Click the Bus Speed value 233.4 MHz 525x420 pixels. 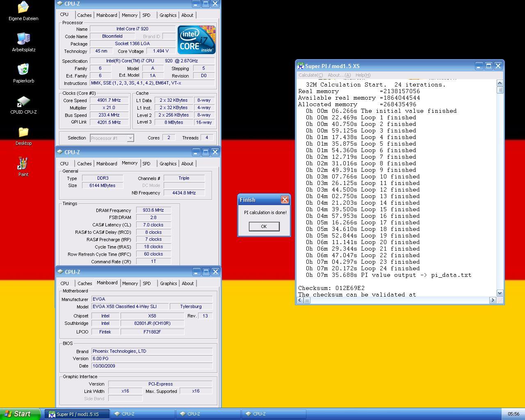pyautogui.click(x=109, y=115)
